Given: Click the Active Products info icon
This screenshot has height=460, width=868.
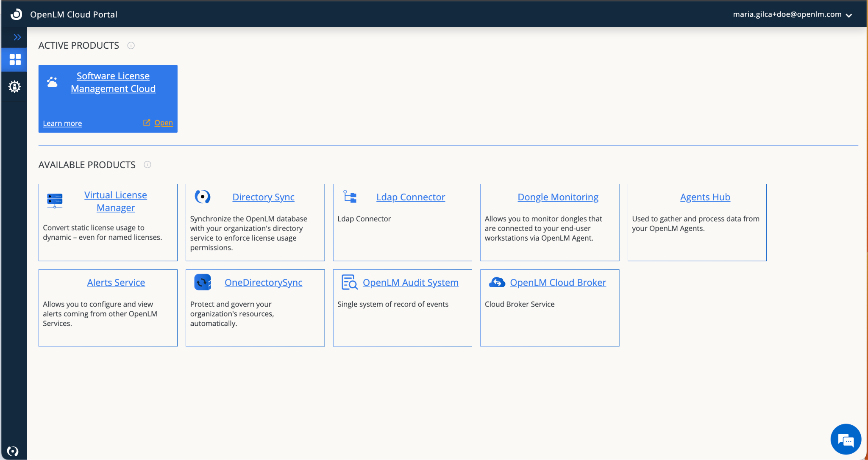Looking at the screenshot, I should click(x=131, y=45).
